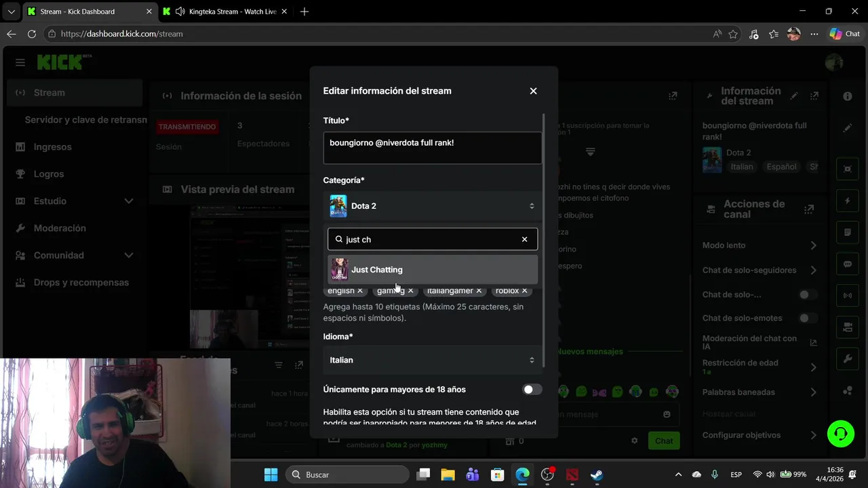Open Moderación del chat con IA link
Viewport: 868px width, 488px height.
point(759,342)
